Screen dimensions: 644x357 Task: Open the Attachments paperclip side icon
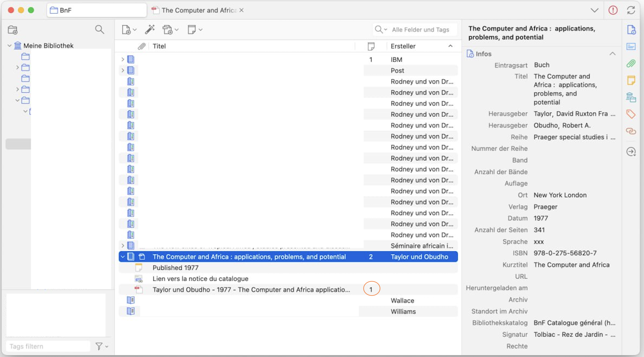point(631,64)
